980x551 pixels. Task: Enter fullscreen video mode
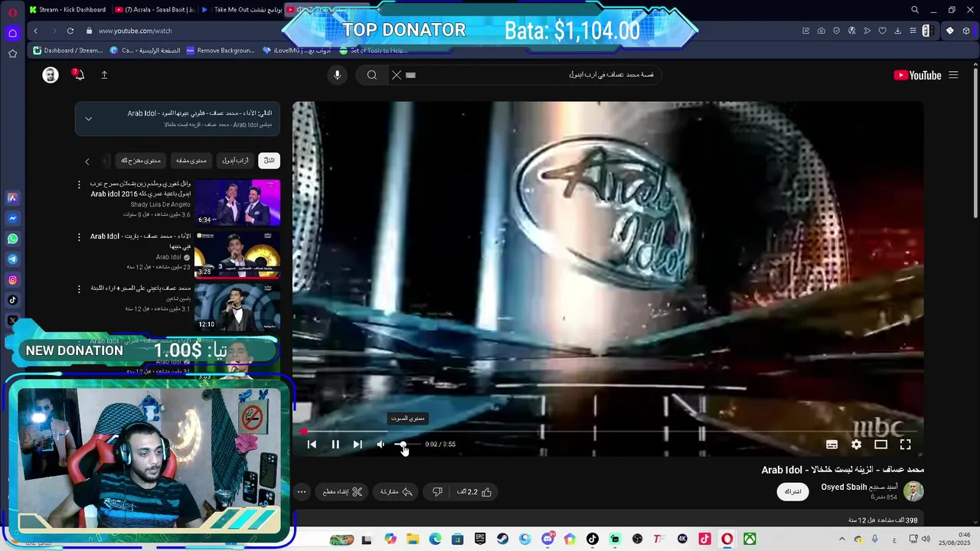(x=905, y=445)
